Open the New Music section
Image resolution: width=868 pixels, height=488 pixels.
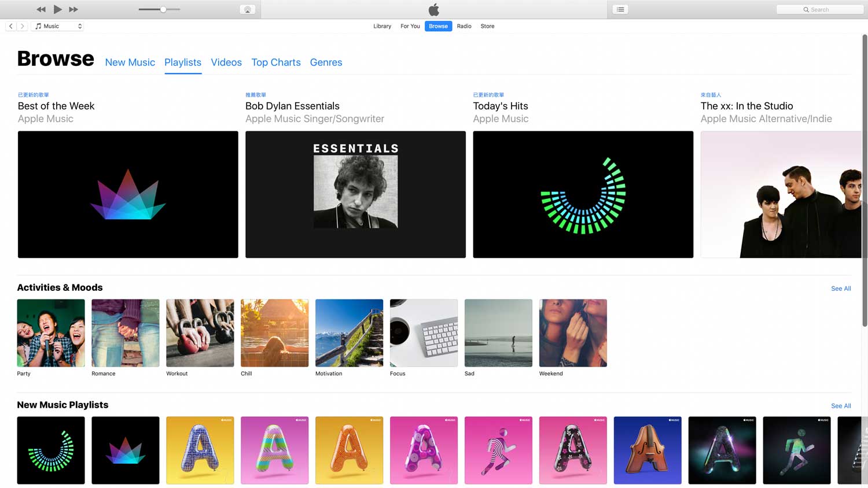(x=130, y=62)
